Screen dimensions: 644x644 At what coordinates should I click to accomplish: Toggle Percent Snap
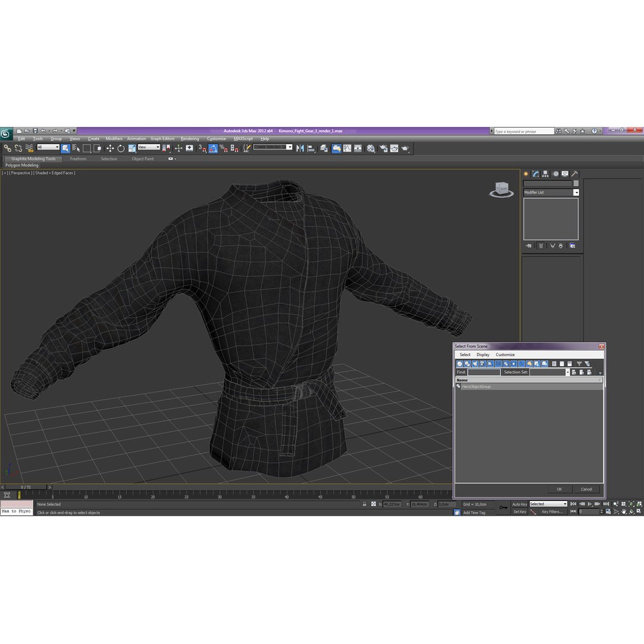click(224, 148)
